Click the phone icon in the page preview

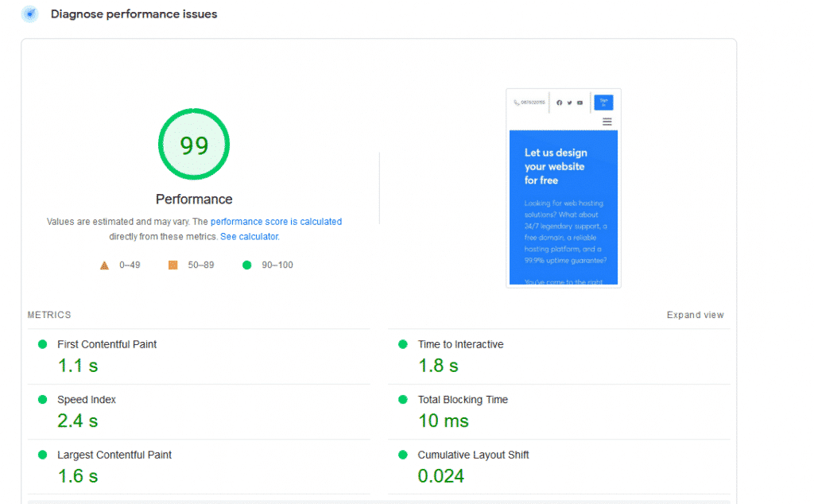click(x=517, y=103)
